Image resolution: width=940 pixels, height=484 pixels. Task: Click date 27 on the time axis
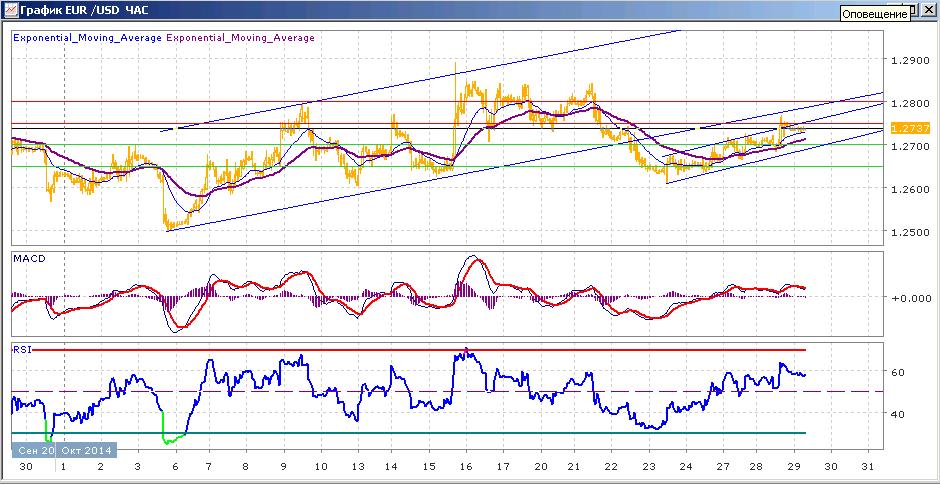(x=723, y=466)
